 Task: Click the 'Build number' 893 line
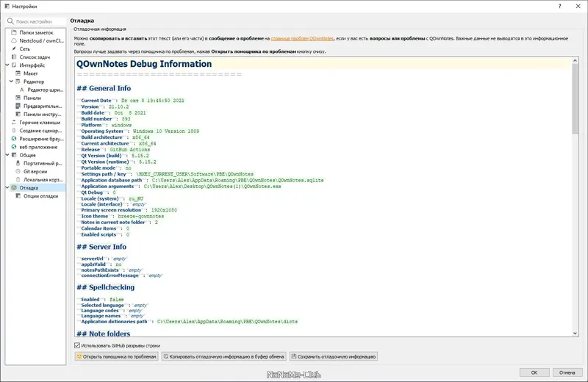click(x=104, y=119)
